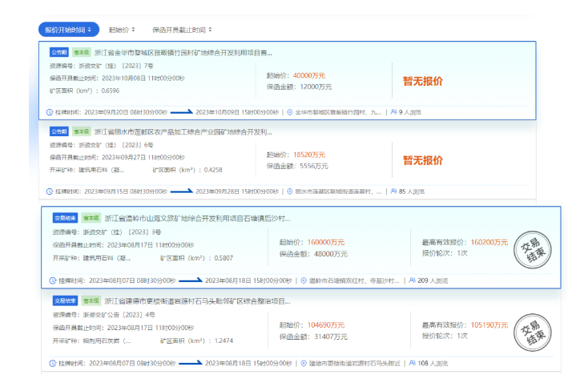The height and width of the screenshot is (379, 588).
Task: Click location pin icon for 丽水市莲都区 address
Action: tap(290, 192)
